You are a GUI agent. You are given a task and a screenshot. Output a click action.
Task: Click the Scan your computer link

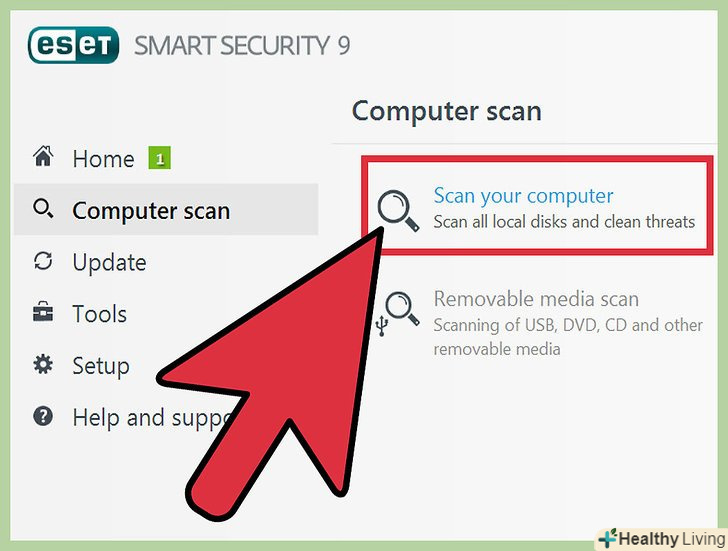click(x=523, y=196)
